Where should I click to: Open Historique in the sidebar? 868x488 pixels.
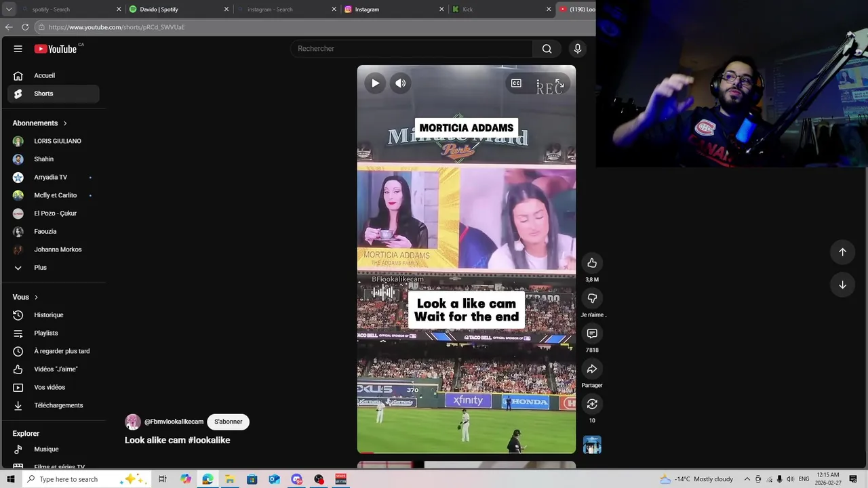tap(54, 315)
